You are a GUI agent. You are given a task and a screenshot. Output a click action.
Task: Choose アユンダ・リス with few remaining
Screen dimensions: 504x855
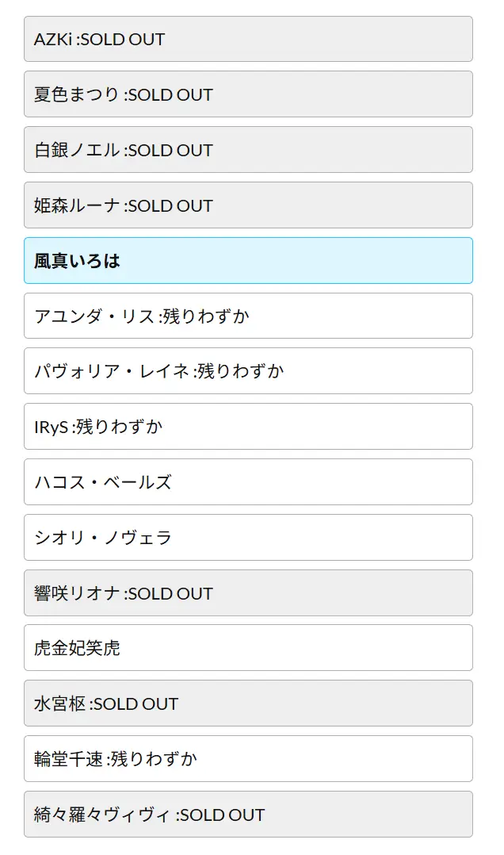coord(248,316)
